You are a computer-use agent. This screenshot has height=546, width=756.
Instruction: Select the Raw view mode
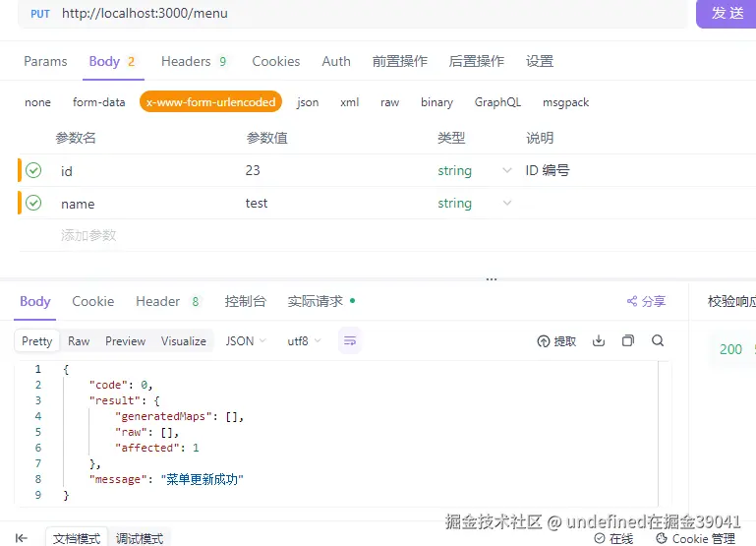coord(79,341)
